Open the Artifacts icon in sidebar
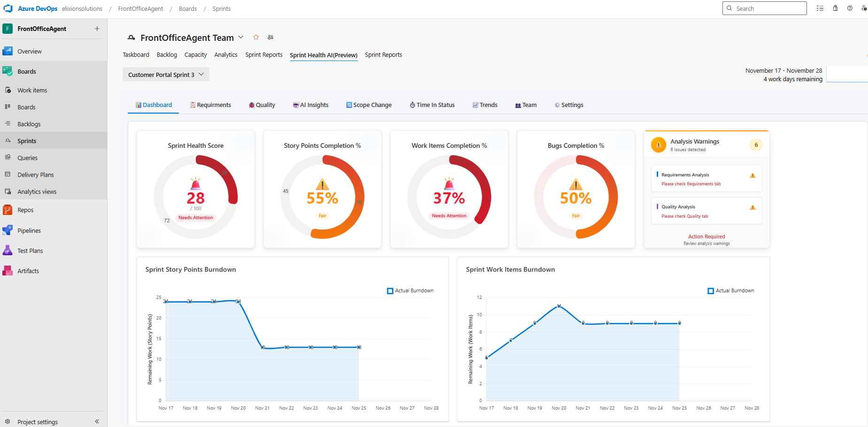 (8, 271)
